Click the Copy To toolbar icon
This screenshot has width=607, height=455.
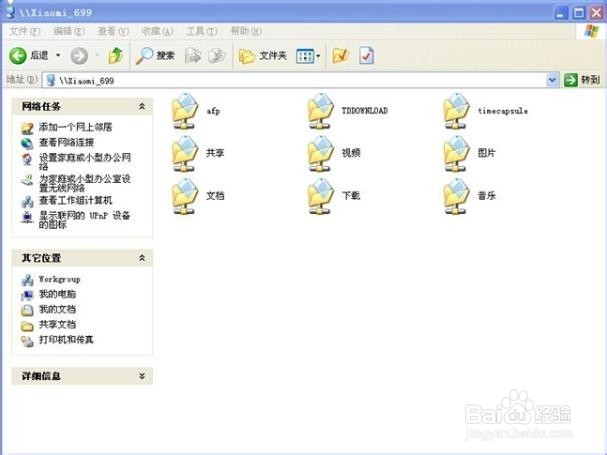click(x=217, y=56)
